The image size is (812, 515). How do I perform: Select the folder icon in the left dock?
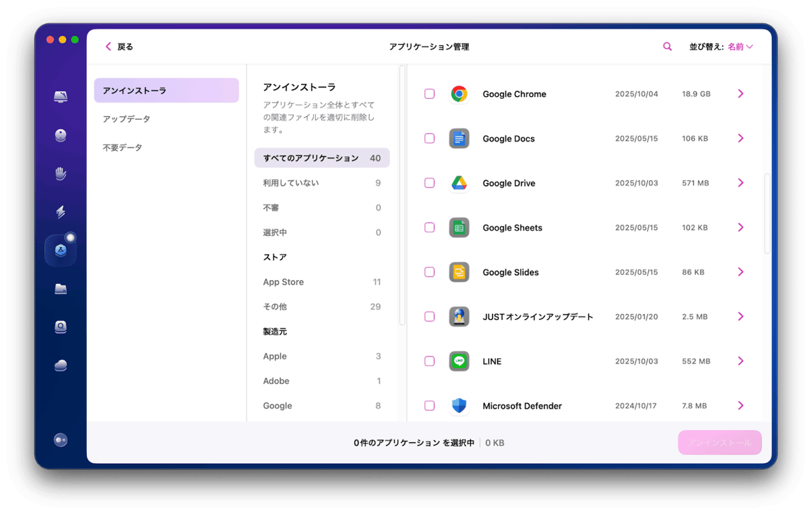(60, 288)
